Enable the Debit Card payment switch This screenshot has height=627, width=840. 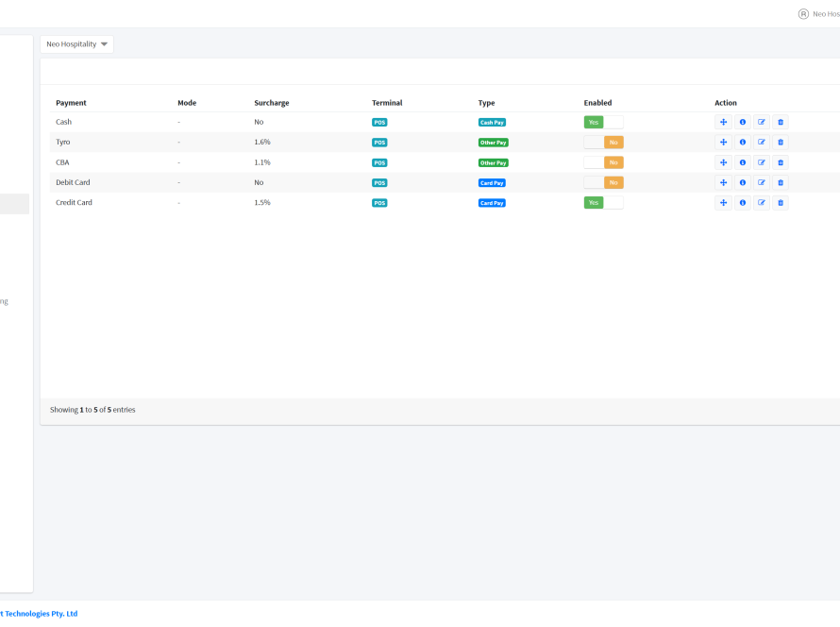click(603, 183)
